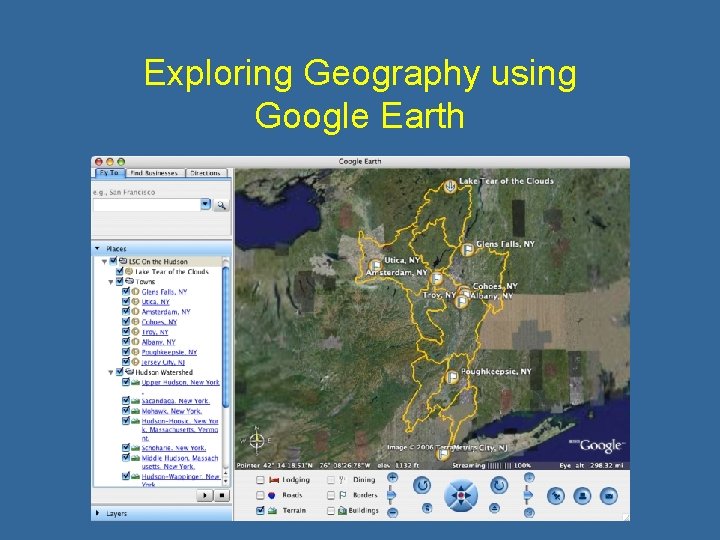Click the Borders flag icon
The height and width of the screenshot is (540, 720).
pos(343,495)
